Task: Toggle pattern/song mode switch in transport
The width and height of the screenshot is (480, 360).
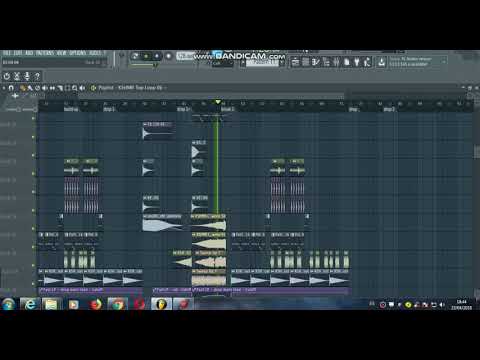Action: point(135,56)
